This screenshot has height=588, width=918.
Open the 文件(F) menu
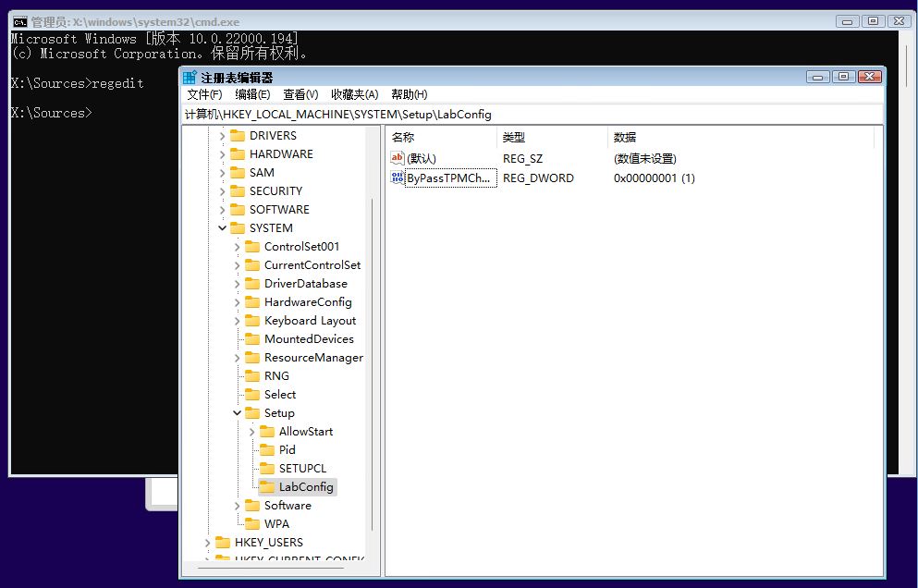click(x=205, y=94)
